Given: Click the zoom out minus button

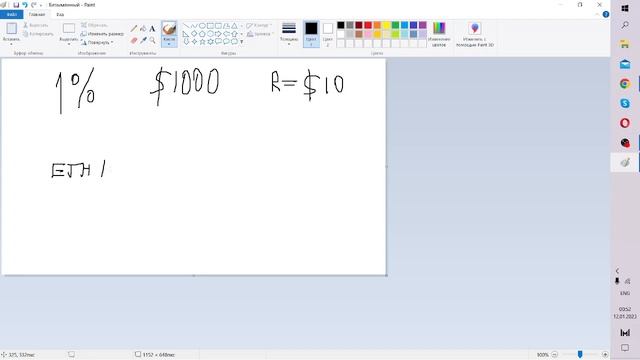Looking at the screenshot, I should (x=554, y=354).
